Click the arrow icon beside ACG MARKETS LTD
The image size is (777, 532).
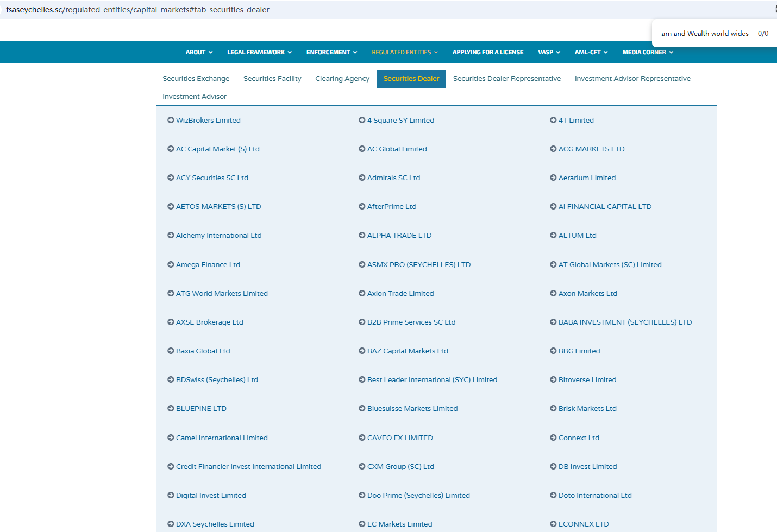[553, 149]
